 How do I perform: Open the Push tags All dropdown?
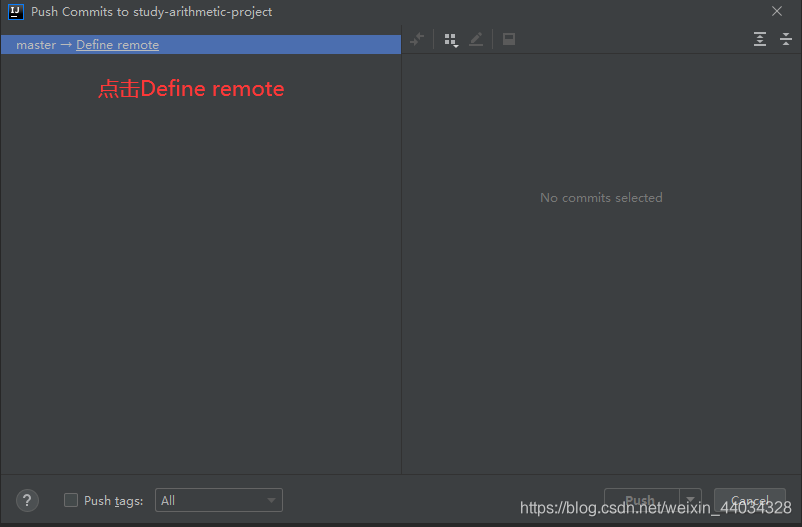point(219,500)
